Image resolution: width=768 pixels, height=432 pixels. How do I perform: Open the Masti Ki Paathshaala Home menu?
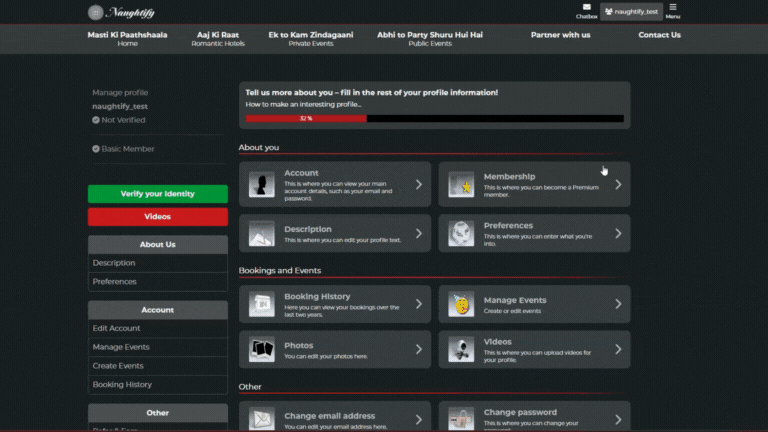(127, 39)
